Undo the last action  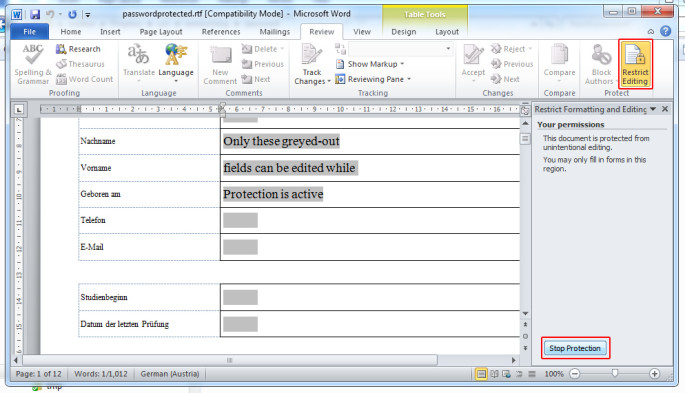(50, 14)
